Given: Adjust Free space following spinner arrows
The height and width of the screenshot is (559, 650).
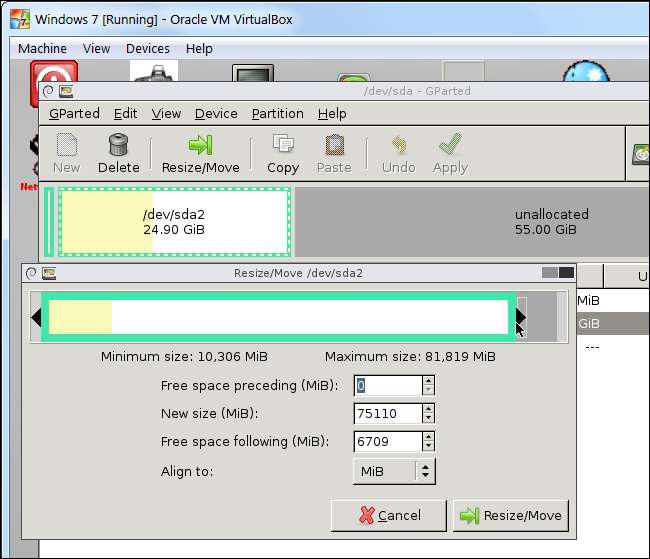Looking at the screenshot, I should [428, 441].
